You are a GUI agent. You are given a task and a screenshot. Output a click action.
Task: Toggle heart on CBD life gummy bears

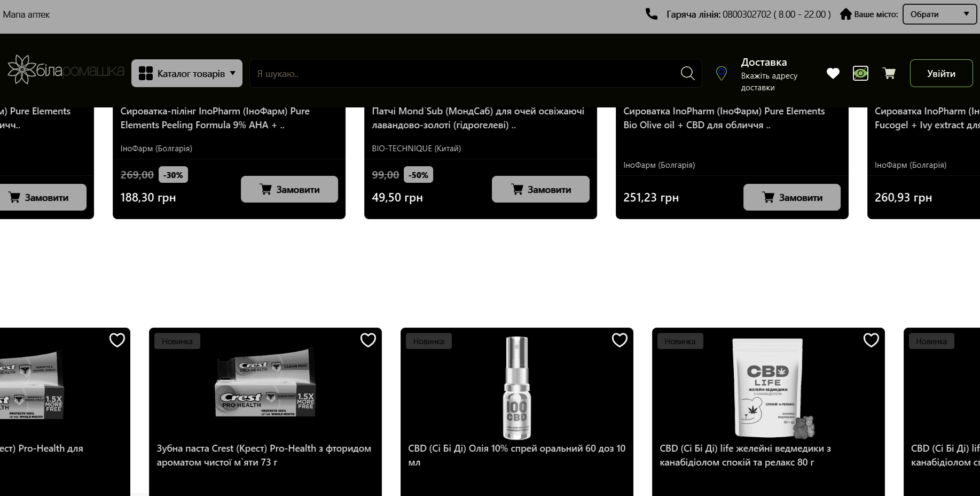tap(871, 340)
